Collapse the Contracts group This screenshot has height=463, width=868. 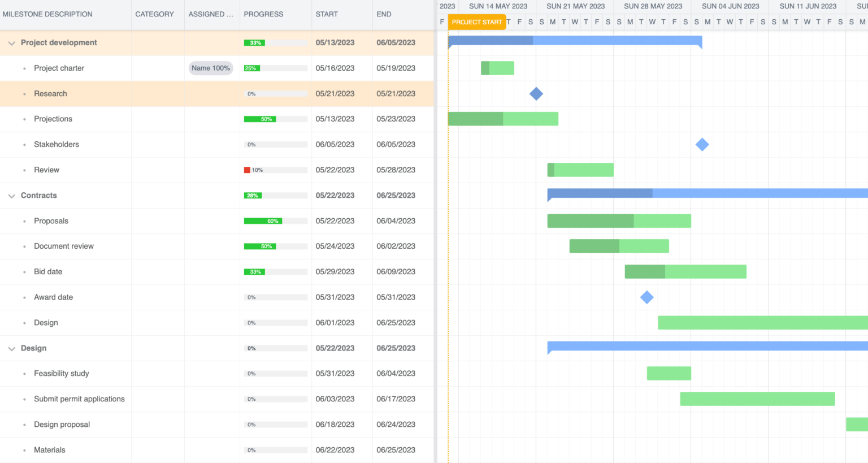[11, 195]
